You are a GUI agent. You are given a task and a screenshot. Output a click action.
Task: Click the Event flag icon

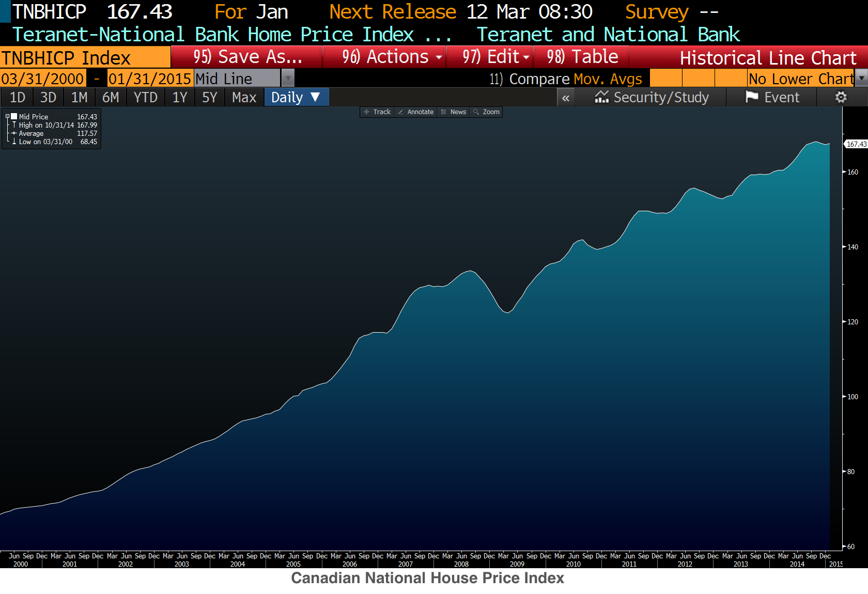click(x=752, y=97)
